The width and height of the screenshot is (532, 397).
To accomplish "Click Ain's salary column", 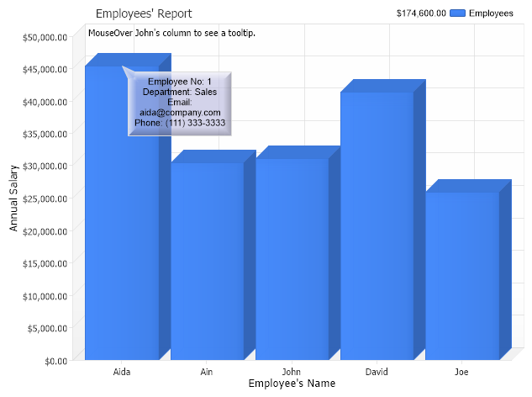I will pyautogui.click(x=207, y=261).
